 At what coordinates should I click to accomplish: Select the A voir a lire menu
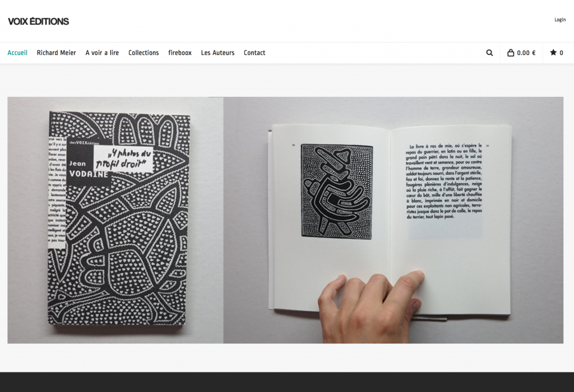point(102,53)
